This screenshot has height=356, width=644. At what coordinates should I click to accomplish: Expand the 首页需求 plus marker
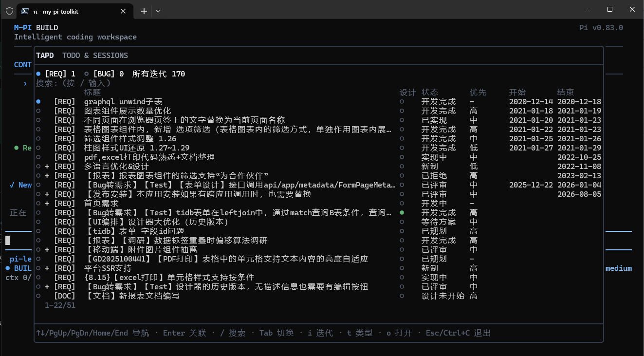click(x=47, y=204)
